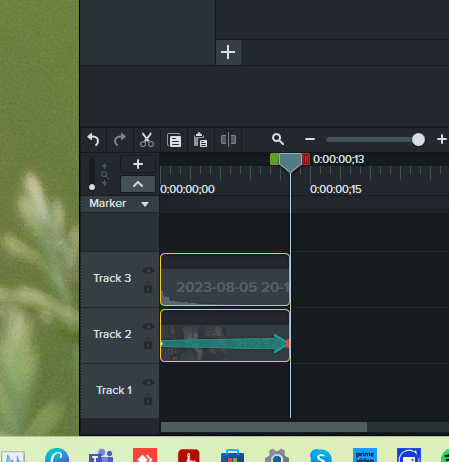Open Skype from taskbar

321,456
